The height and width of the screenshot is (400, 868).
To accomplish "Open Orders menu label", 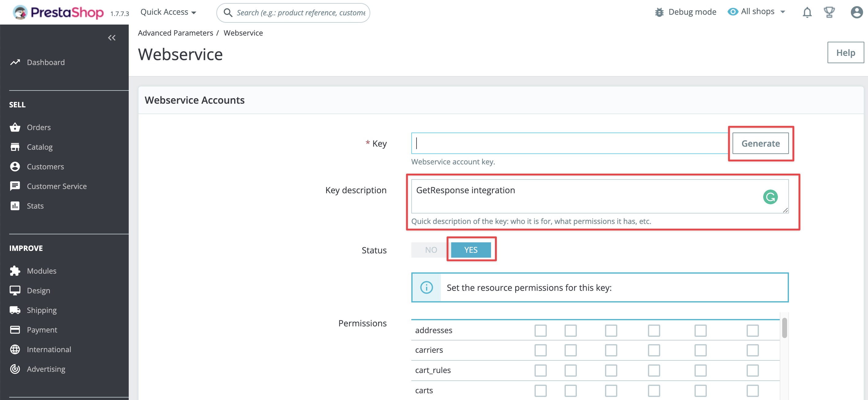I will 39,127.
